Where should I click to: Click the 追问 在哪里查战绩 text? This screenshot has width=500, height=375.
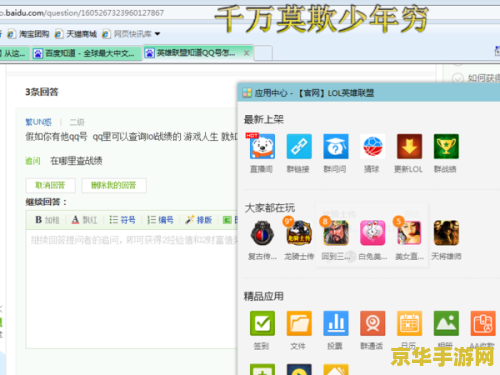[64, 161]
